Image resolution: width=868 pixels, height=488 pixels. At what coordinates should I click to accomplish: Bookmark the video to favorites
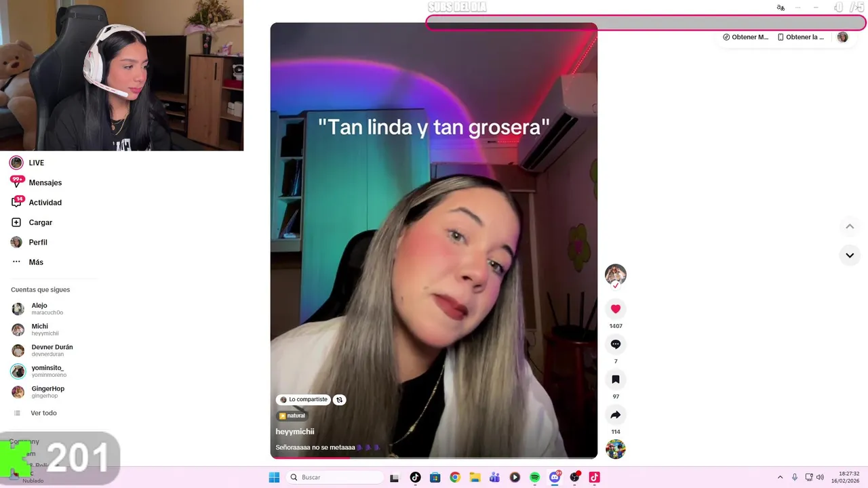point(616,380)
